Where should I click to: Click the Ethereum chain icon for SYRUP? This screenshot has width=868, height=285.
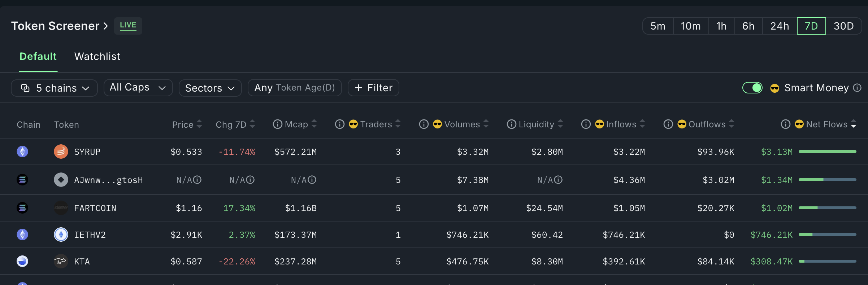click(22, 152)
